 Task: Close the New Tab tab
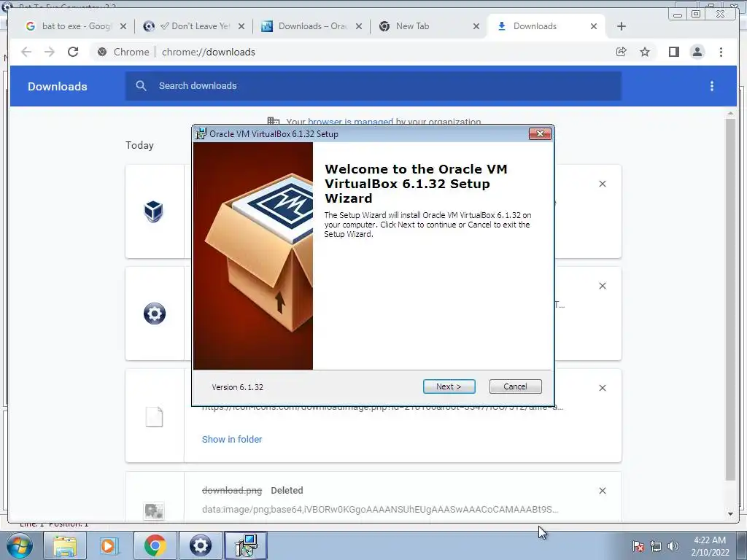476,26
